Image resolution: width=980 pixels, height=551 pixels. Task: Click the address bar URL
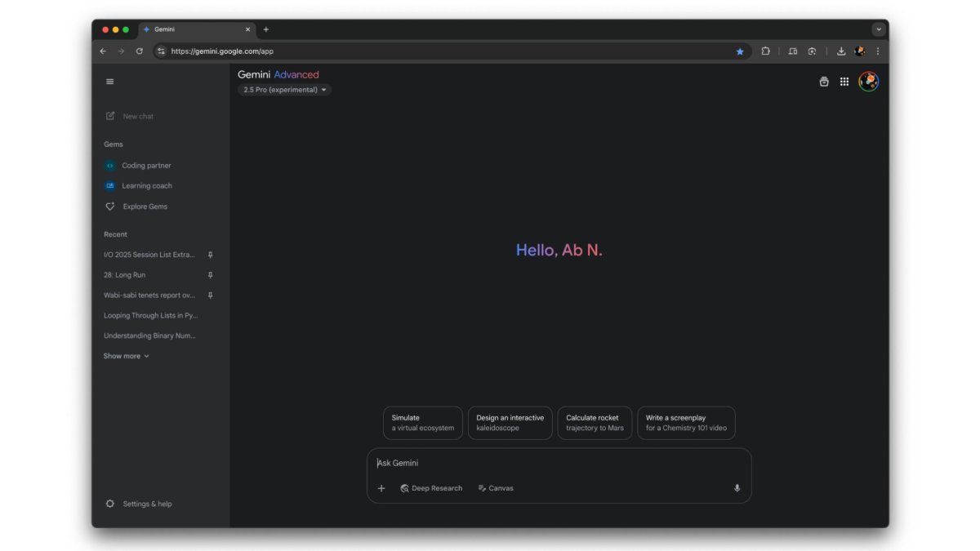click(222, 51)
